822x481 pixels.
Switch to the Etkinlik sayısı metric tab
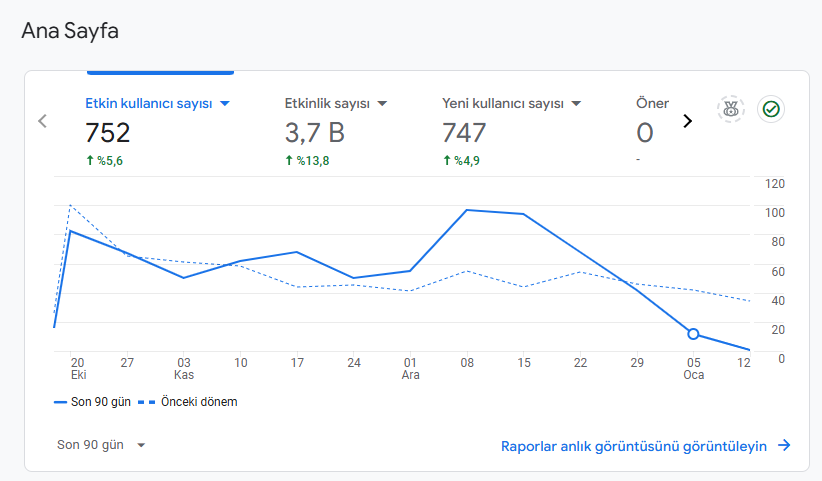pyautogui.click(x=336, y=131)
